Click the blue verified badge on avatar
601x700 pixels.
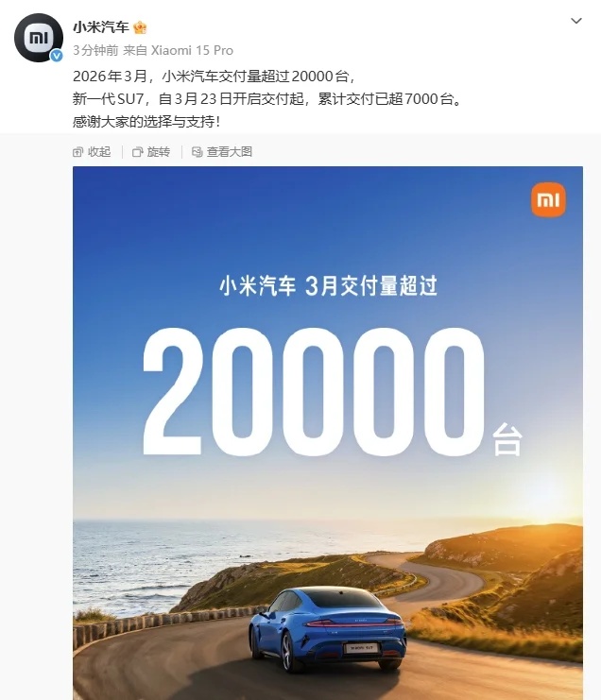click(x=57, y=56)
